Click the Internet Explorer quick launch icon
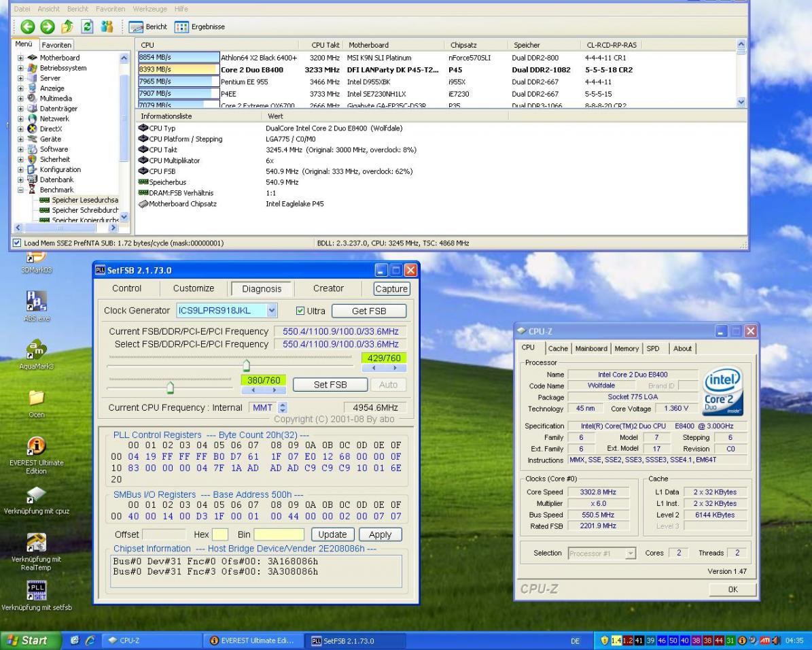Viewport: 812px width, 650px height. click(x=90, y=640)
